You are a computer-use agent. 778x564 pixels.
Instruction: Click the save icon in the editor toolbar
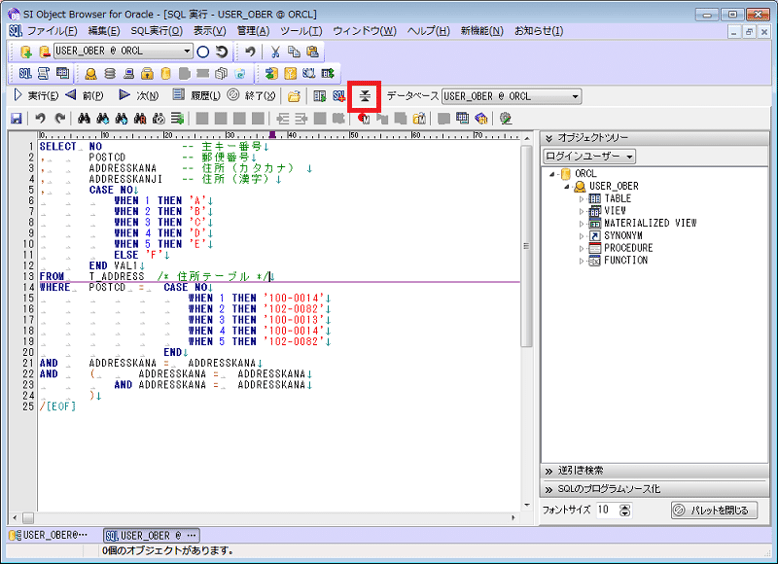16,118
